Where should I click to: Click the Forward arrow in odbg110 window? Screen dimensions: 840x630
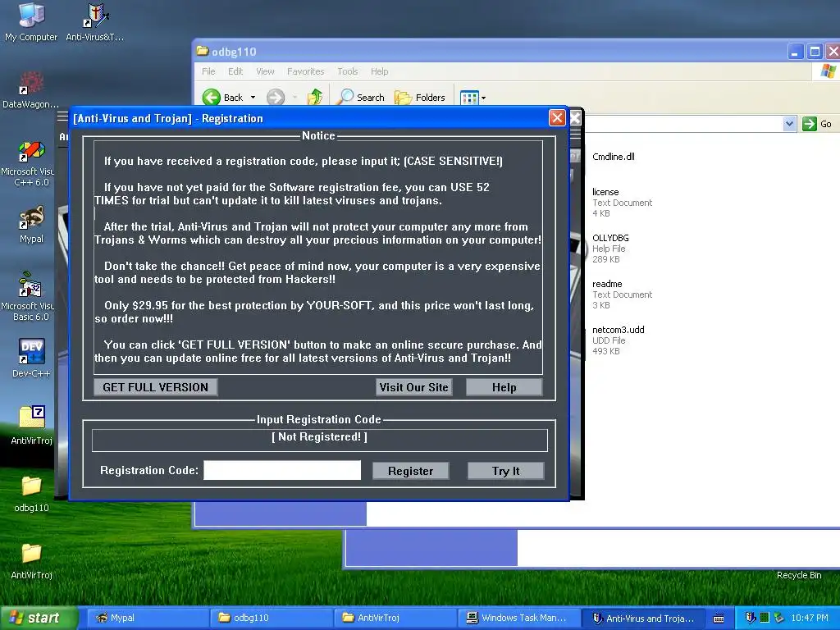click(x=276, y=98)
